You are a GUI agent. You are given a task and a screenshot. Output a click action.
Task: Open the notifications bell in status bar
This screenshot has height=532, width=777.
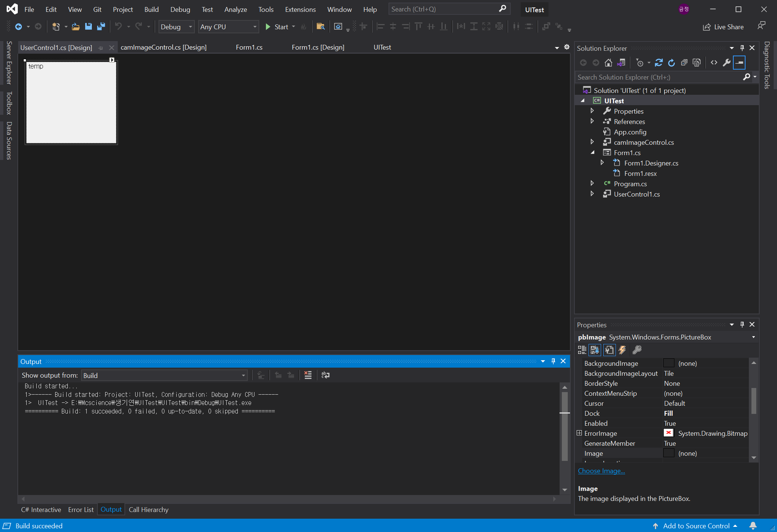point(753,526)
